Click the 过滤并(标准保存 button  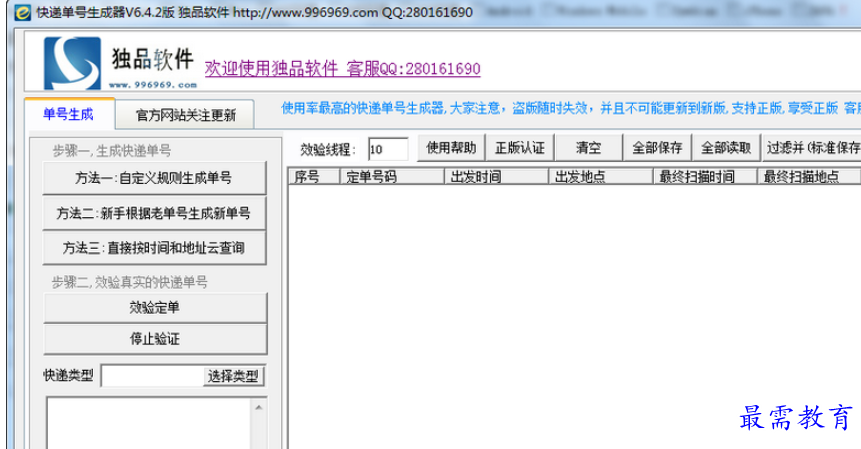point(812,148)
